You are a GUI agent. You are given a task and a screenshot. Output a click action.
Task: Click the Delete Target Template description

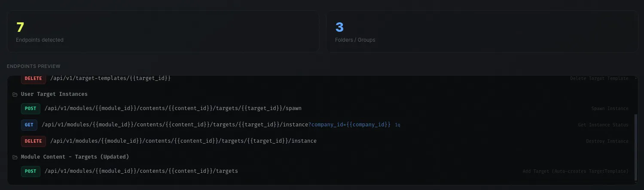click(x=599, y=79)
